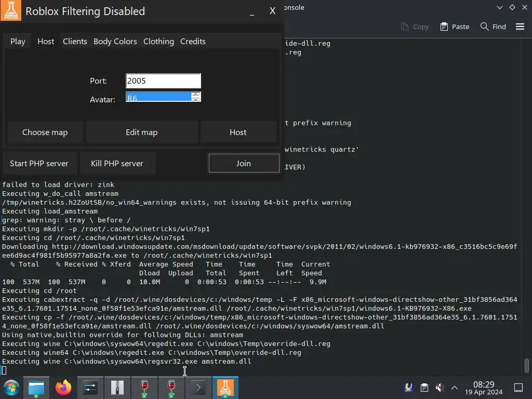Click the Edit map button

pos(141,132)
